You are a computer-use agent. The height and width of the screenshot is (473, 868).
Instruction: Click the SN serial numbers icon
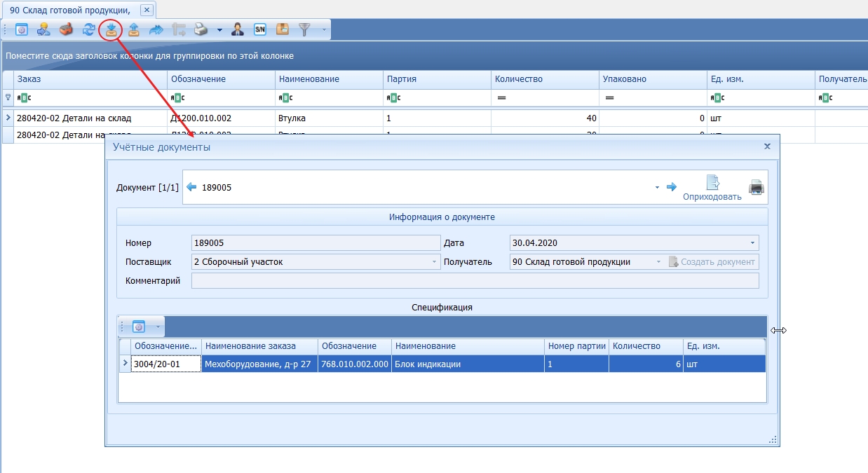[259, 29]
